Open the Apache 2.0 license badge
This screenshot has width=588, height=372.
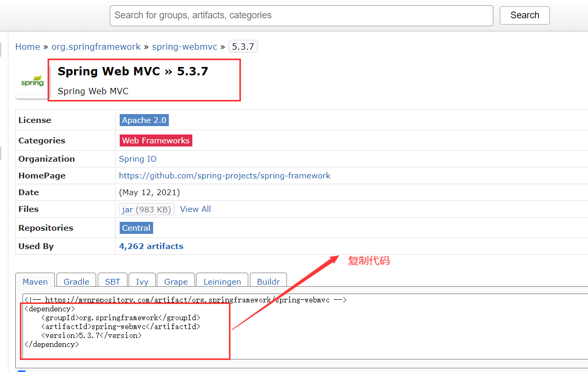[x=144, y=120]
